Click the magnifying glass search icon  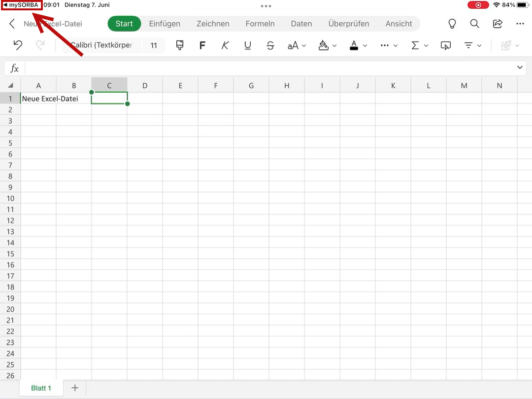pos(474,24)
